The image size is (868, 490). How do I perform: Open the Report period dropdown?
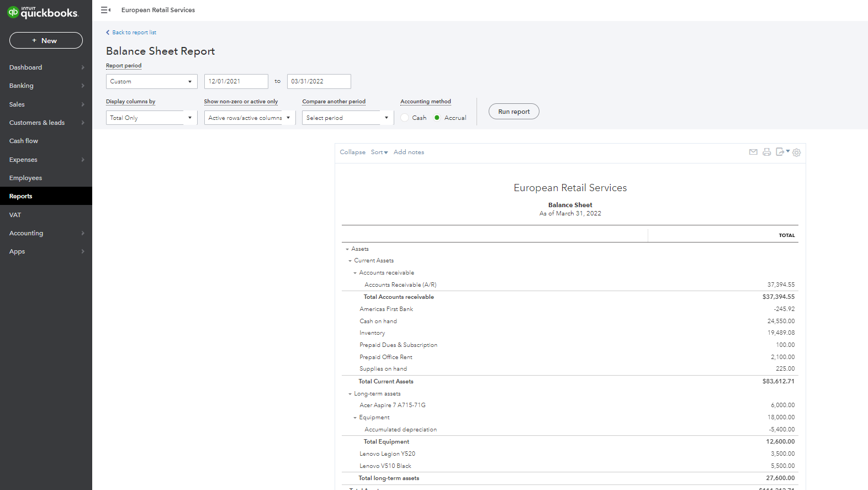tap(151, 81)
